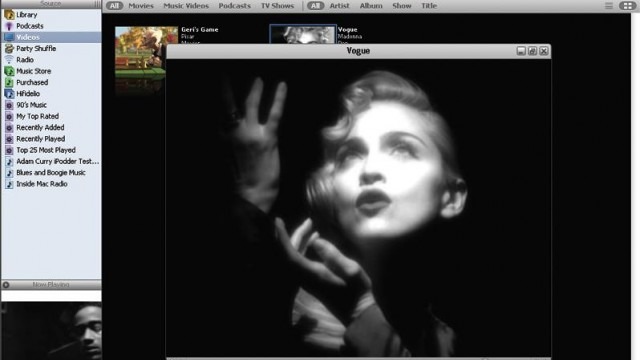Switch to thumbnail grid view icon
This screenshot has width=640, height=360.
pos(627,6)
